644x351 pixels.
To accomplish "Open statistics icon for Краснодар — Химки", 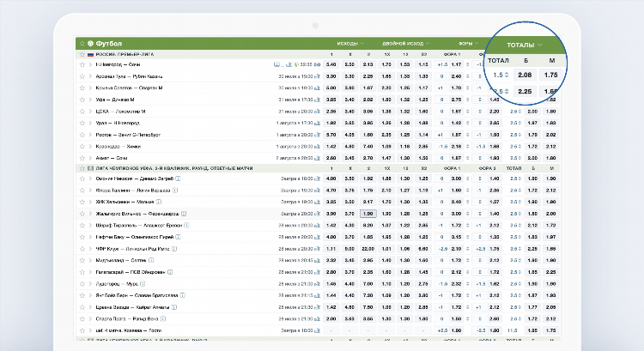I will tap(317, 146).
